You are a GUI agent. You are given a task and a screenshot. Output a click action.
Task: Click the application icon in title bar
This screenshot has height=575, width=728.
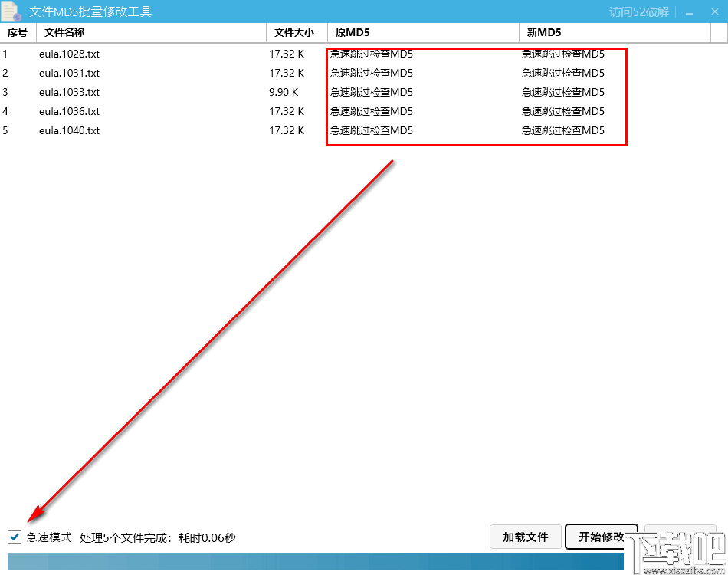11,11
